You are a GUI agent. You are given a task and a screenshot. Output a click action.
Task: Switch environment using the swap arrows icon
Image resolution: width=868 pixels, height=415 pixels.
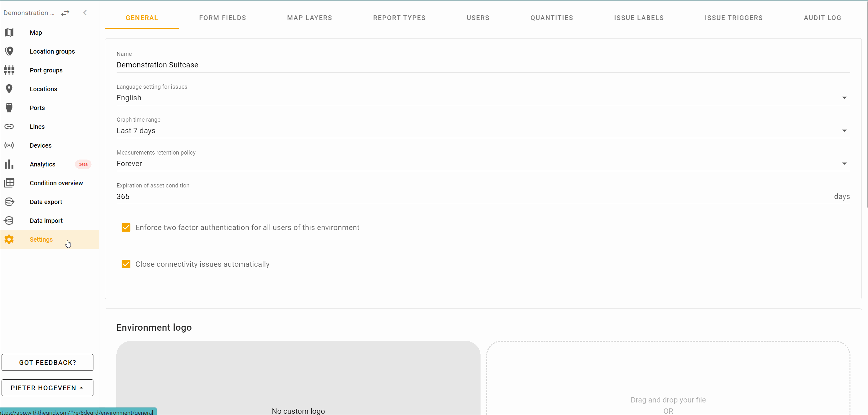[65, 13]
